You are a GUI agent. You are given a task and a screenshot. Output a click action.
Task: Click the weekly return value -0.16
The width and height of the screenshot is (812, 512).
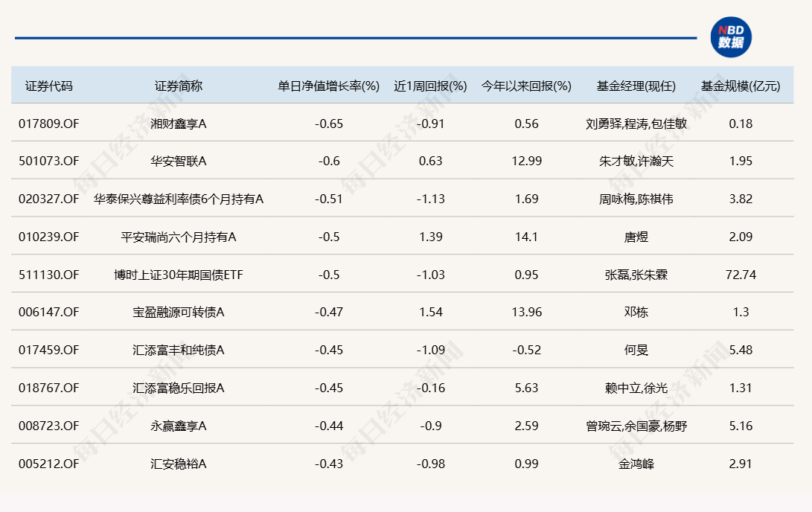430,388
